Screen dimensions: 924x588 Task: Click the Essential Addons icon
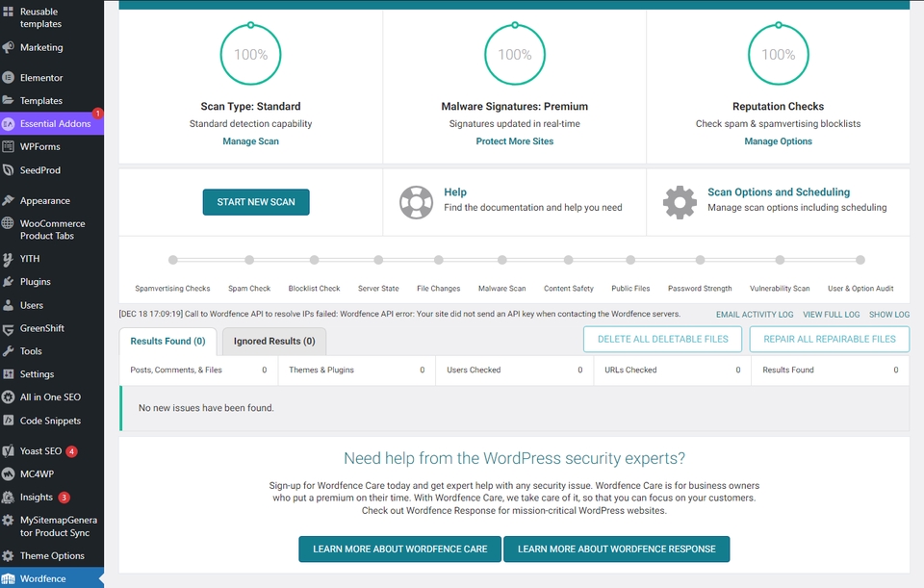point(8,124)
